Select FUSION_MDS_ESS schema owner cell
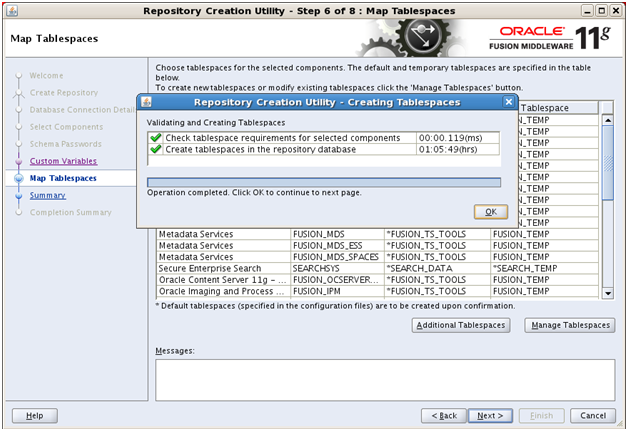 pyautogui.click(x=337, y=246)
